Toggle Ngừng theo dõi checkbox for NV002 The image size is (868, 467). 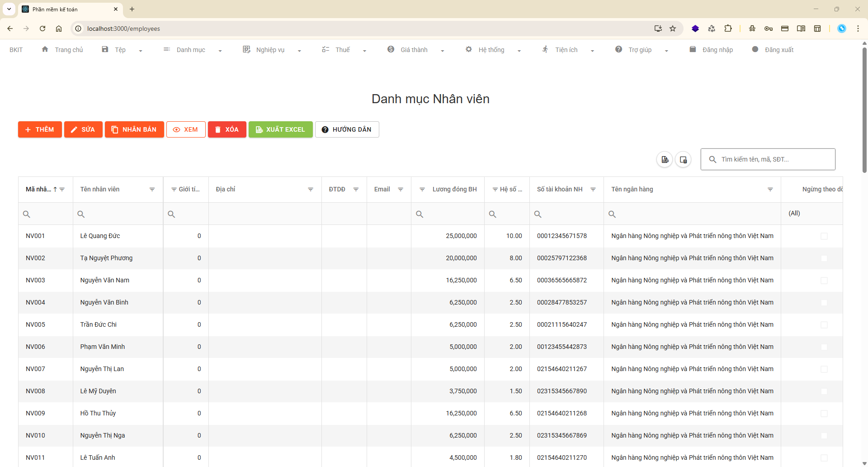[824, 258]
